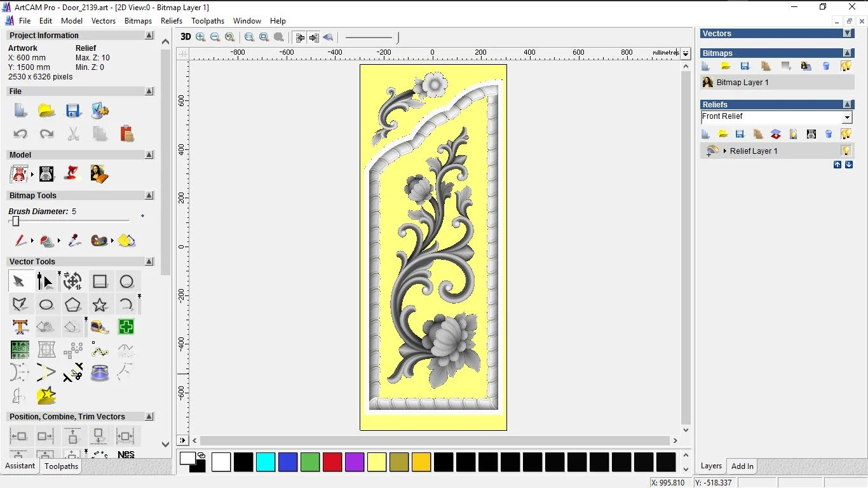The width and height of the screenshot is (868, 488).
Task: Switch to the Assistant tab
Action: pos(20,466)
